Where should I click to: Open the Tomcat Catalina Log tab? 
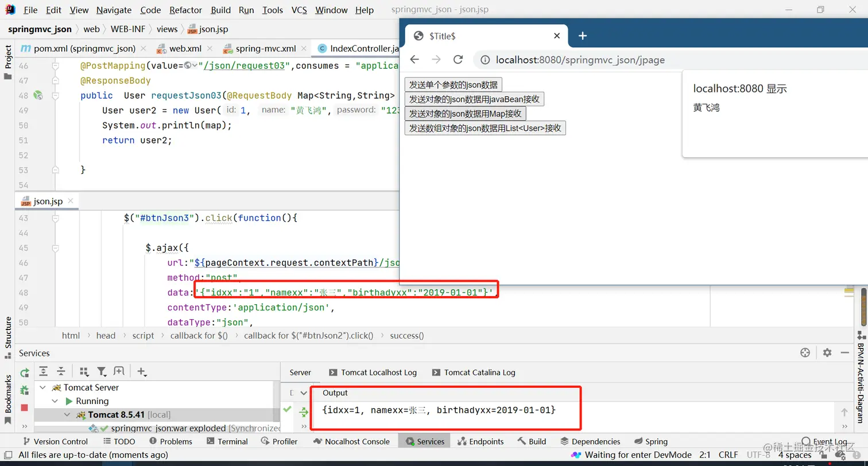[x=474, y=372]
